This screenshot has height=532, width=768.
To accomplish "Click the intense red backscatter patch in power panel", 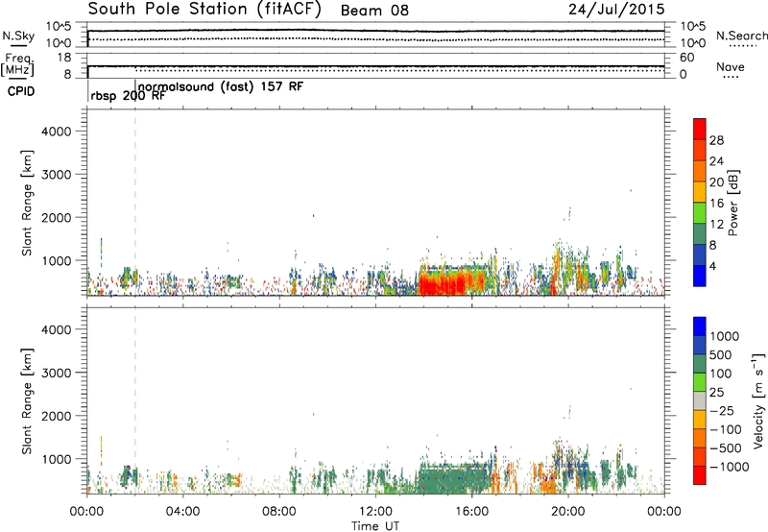I will [442, 283].
